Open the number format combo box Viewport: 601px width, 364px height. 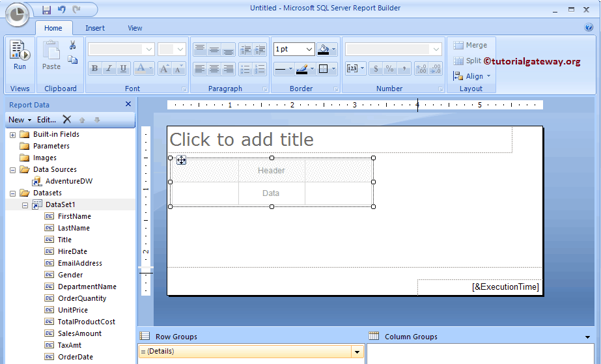coord(393,49)
